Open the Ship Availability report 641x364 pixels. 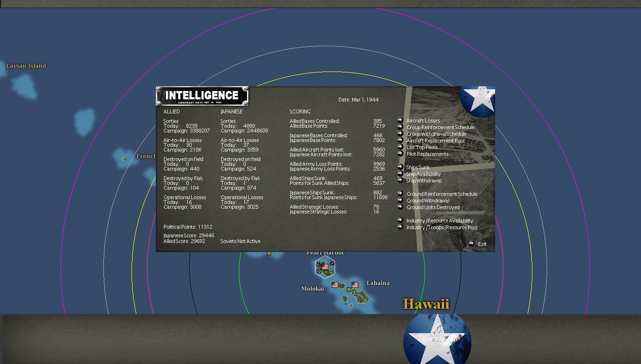coord(423,174)
